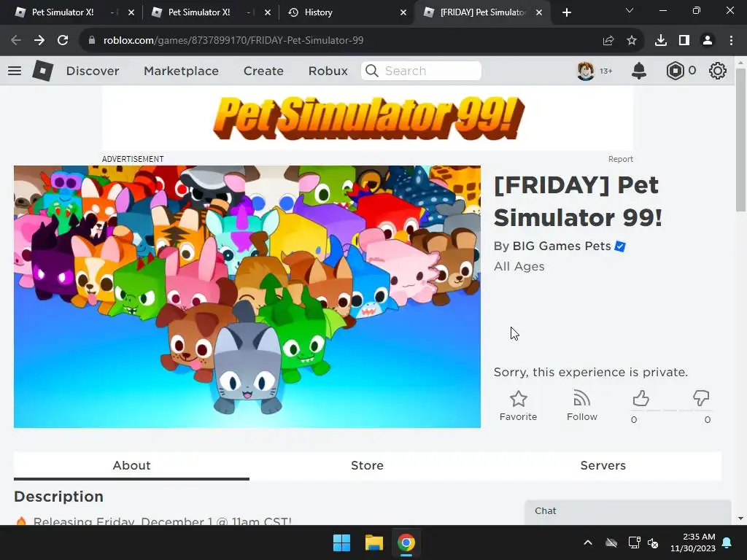
Task: Open the Windows notification bell in tray
Action: click(727, 542)
